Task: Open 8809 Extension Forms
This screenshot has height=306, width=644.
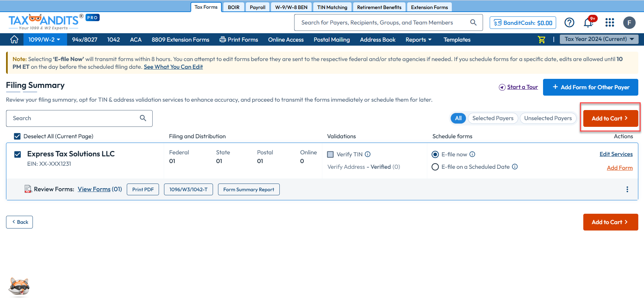Action: pos(180,40)
